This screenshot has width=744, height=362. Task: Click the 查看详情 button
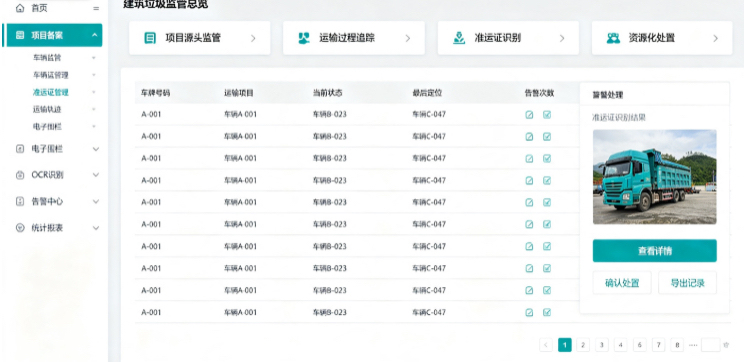tap(654, 251)
